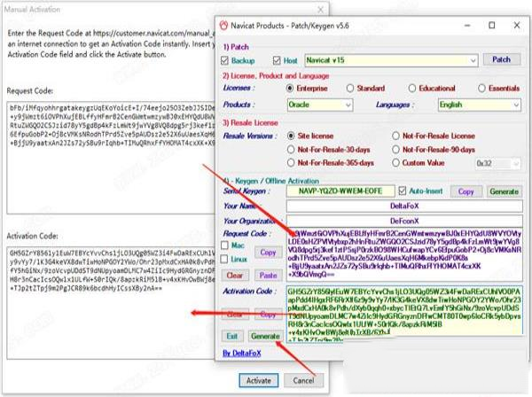Screen dimensions: 532x397
Task: Select Not-For-Resale License option
Action: click(x=395, y=136)
